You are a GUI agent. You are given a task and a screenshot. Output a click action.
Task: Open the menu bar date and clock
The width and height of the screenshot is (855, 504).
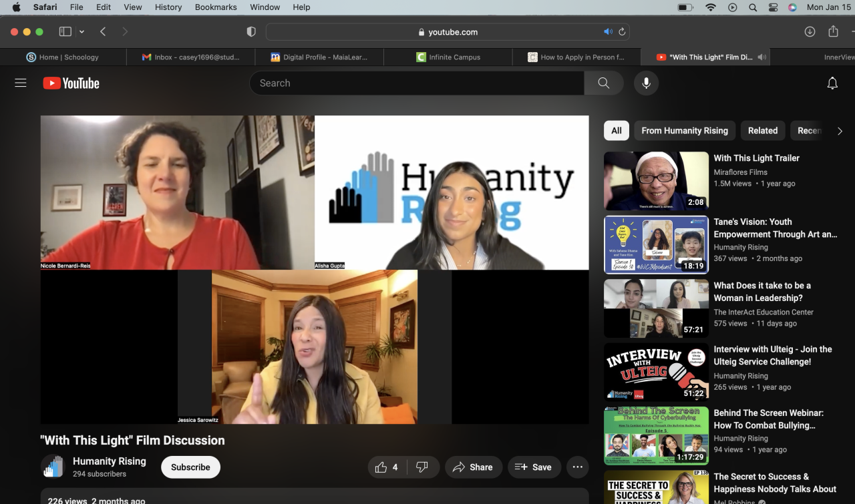[x=830, y=7]
